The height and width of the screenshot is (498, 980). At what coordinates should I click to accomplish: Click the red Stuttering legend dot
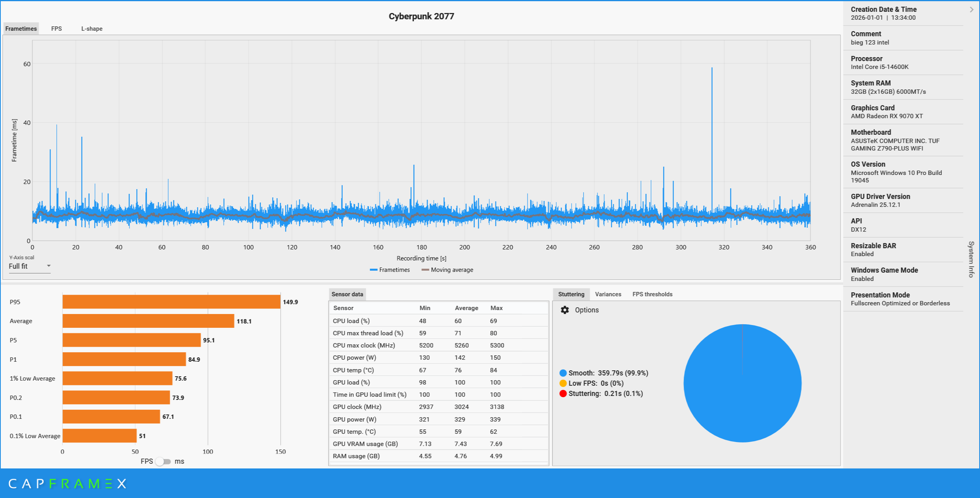[563, 394]
